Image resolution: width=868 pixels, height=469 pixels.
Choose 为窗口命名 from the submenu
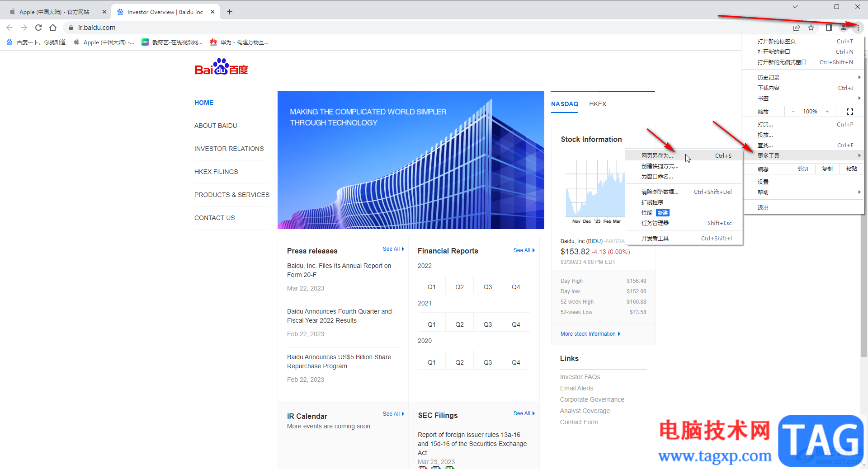(684, 176)
